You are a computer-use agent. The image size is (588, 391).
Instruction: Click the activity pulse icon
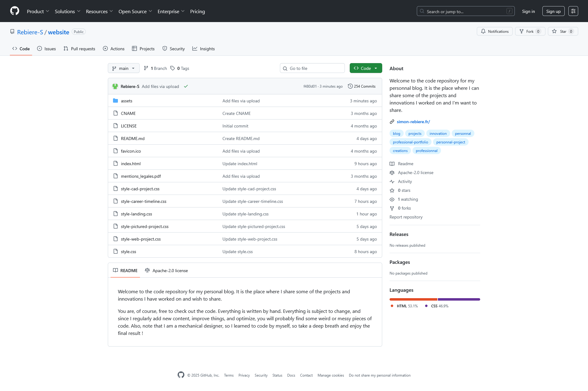[x=392, y=181]
